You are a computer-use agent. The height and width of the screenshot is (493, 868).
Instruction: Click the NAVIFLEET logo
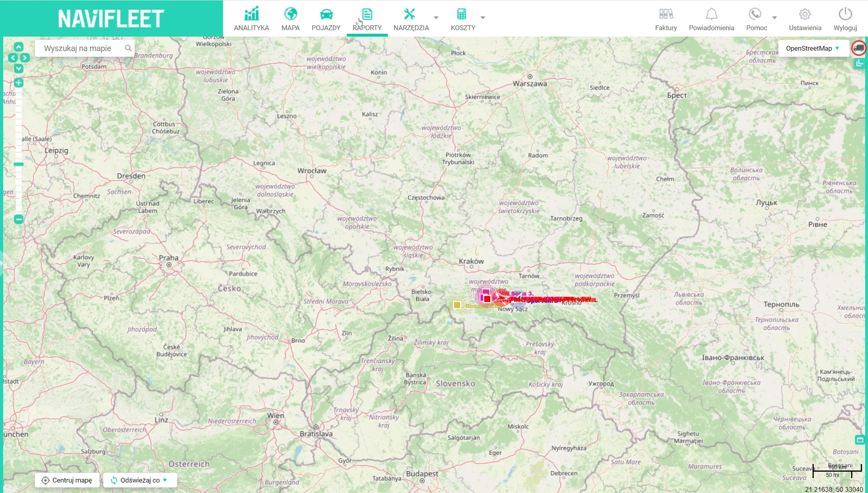(x=111, y=18)
